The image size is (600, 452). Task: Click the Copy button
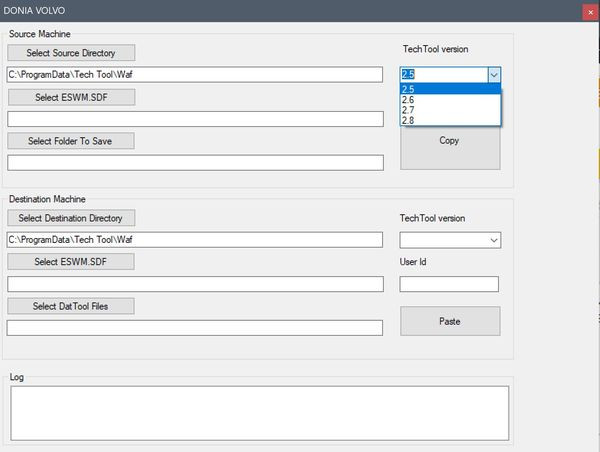(x=449, y=141)
